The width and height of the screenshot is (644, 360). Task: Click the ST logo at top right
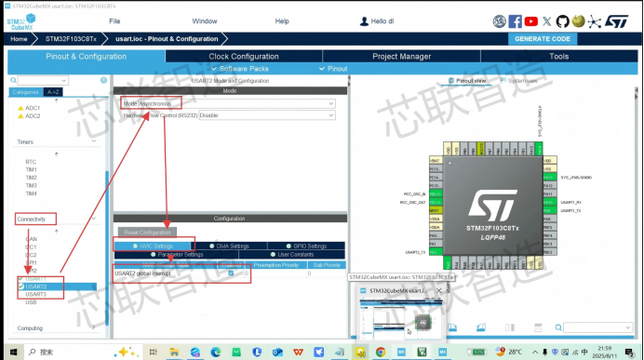616,21
